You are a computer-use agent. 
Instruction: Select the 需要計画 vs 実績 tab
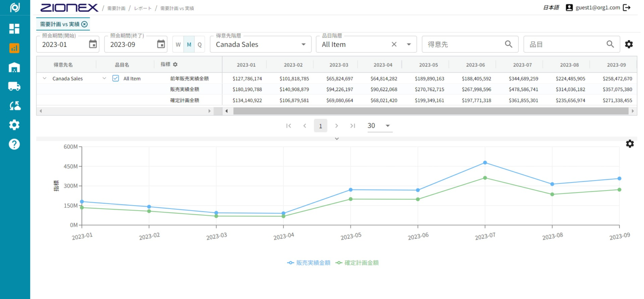[x=59, y=24]
